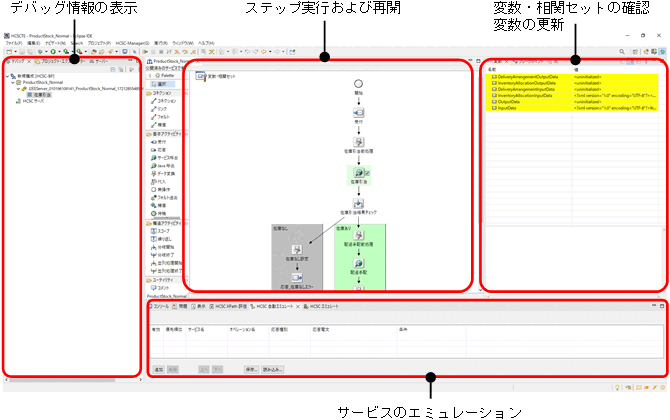
Task: Switch to the プロジェクト・エクスプローラー tab
Action: coord(59,62)
